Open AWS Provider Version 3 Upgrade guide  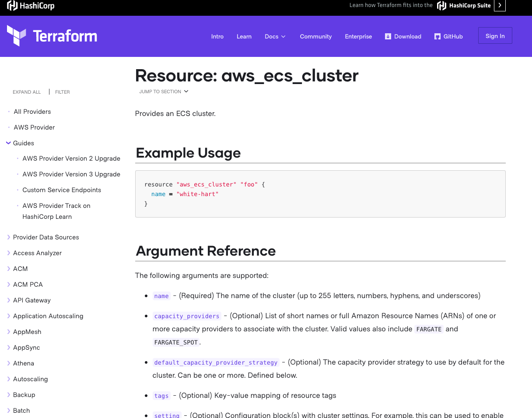(x=71, y=174)
